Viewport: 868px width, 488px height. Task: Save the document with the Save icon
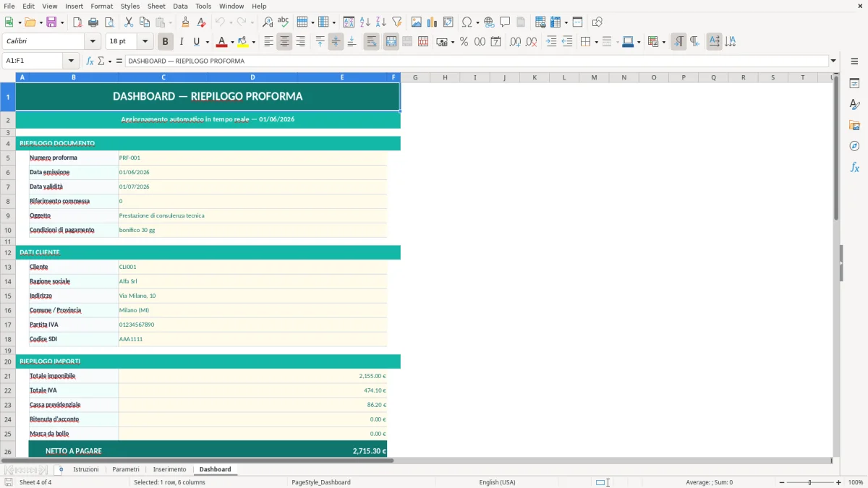click(x=51, y=22)
